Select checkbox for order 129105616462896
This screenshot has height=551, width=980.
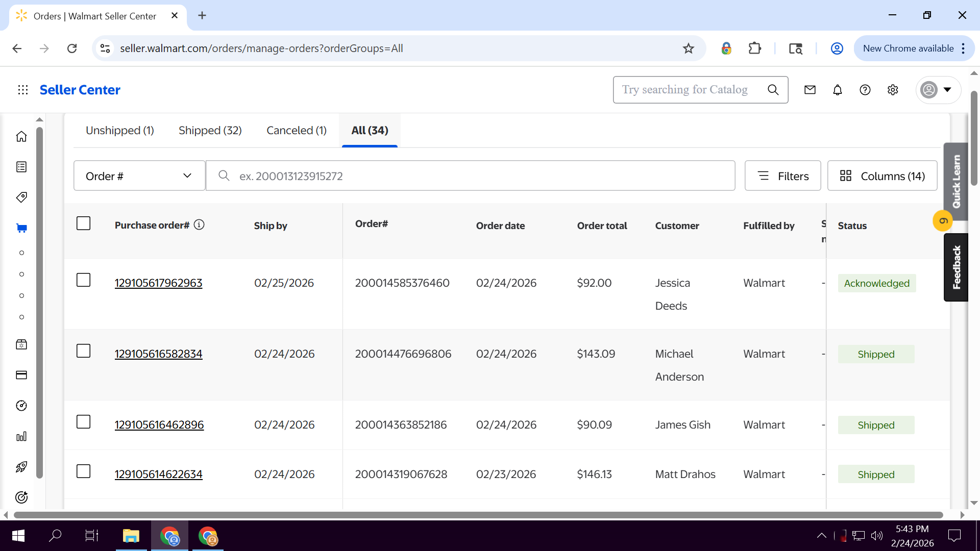click(x=83, y=422)
